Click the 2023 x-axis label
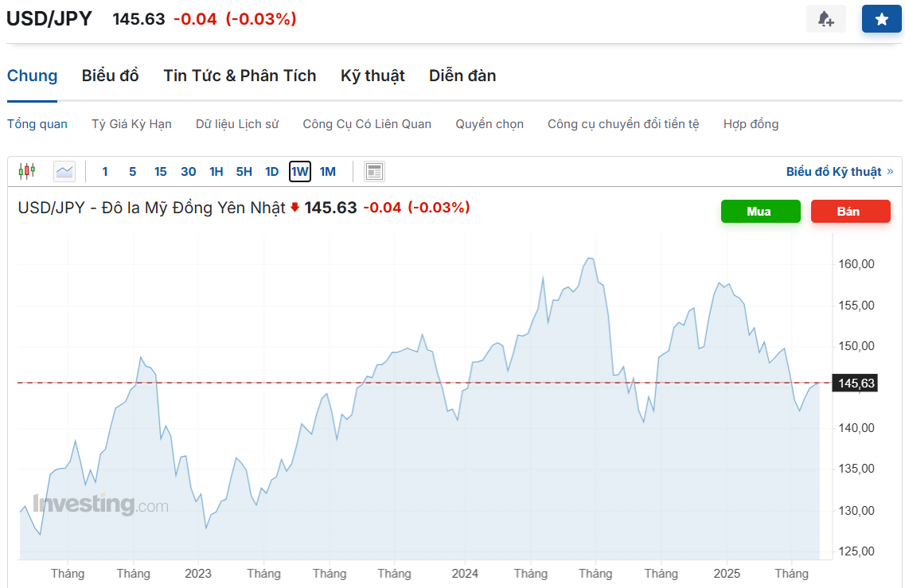The image size is (905, 588). [198, 574]
